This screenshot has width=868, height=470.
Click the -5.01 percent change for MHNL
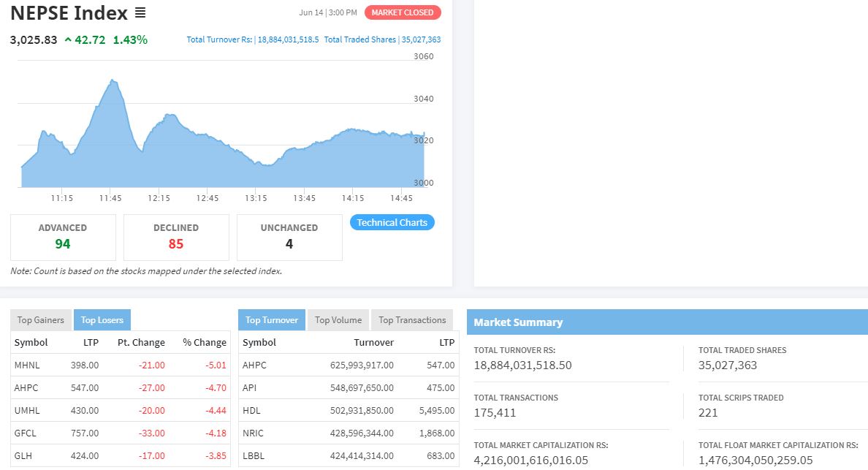coord(216,365)
